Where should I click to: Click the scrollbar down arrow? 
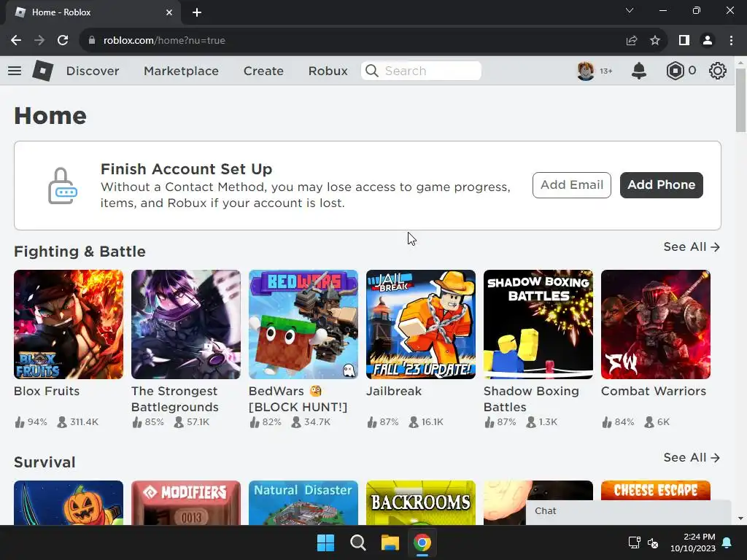740,518
